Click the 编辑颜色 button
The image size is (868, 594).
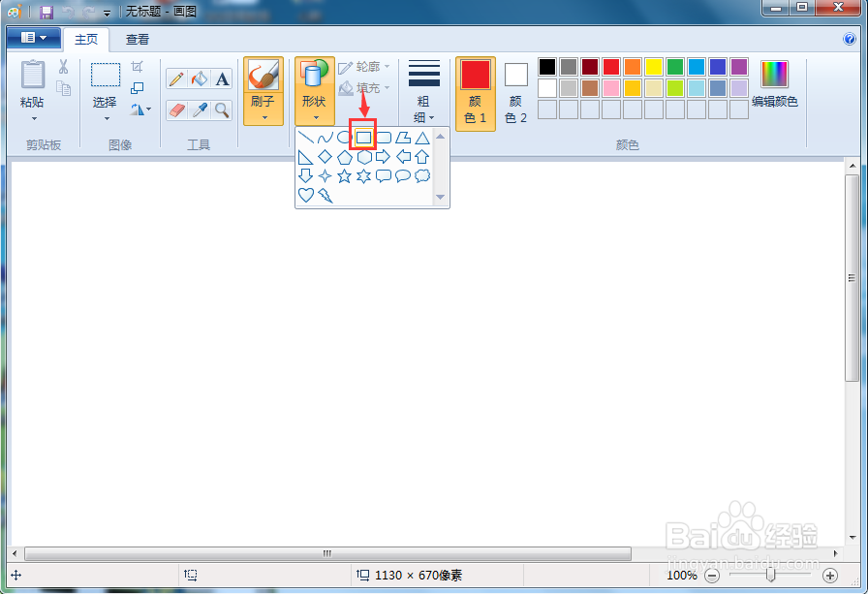click(774, 84)
